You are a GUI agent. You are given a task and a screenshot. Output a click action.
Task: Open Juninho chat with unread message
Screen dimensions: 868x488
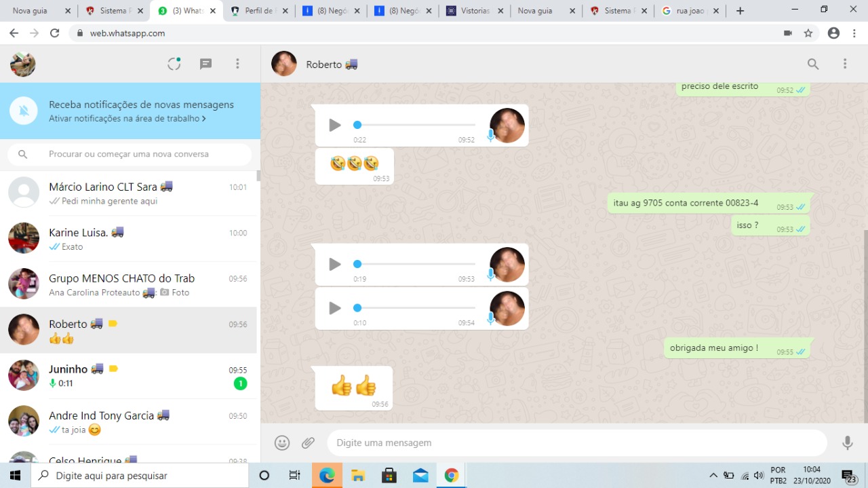pos(129,376)
